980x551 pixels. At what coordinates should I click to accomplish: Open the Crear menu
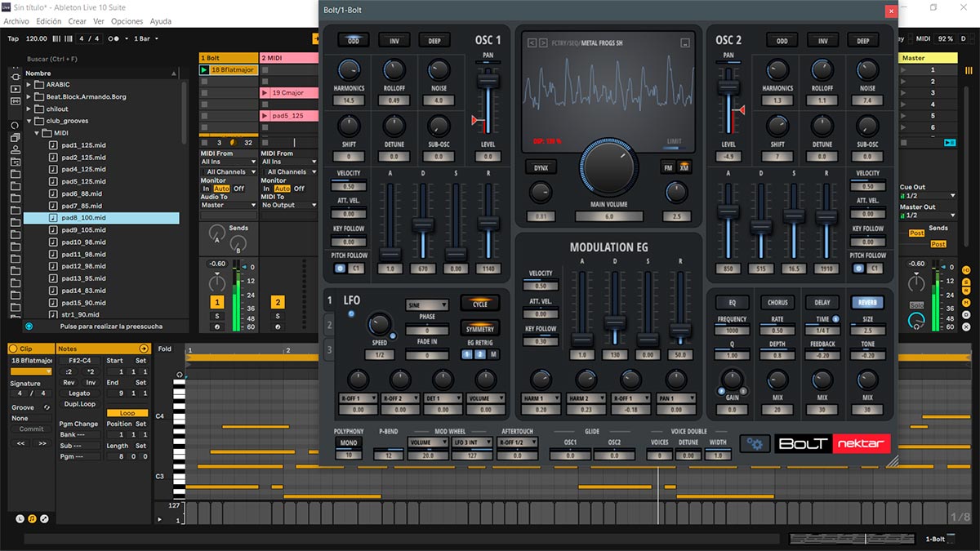(x=78, y=21)
